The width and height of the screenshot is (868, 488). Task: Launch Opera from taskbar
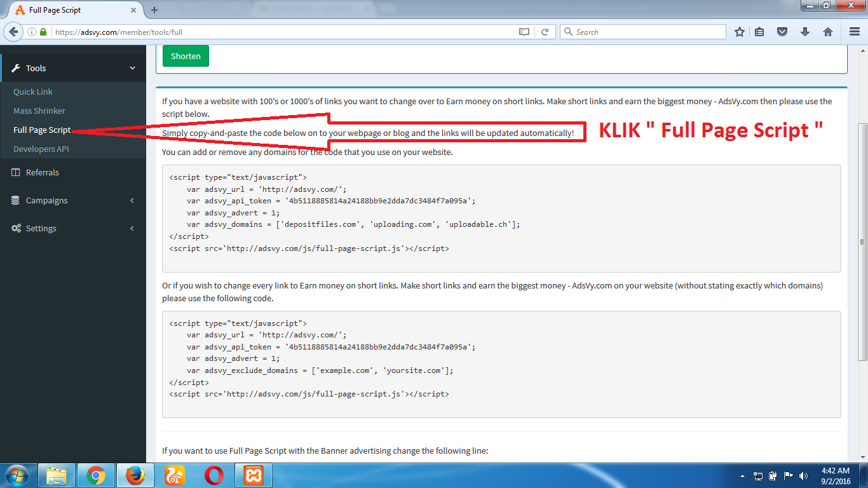(x=214, y=475)
